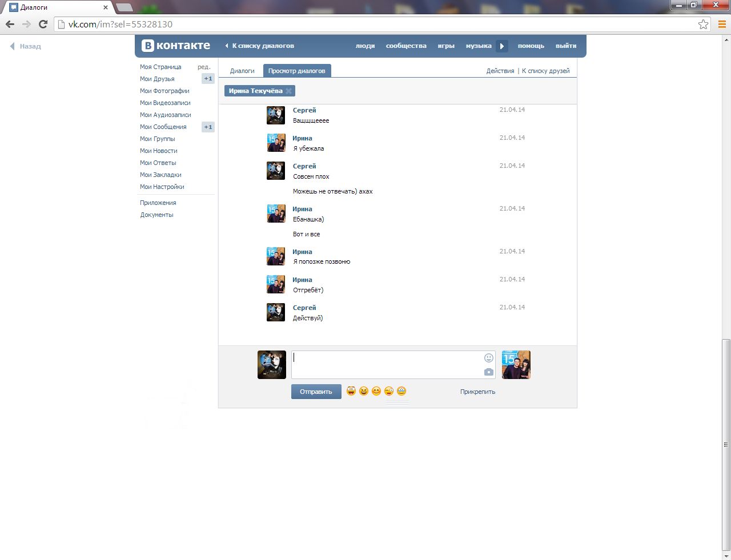Open Мои Сообщения in the sidebar
This screenshot has height=560, width=731.
click(x=163, y=127)
